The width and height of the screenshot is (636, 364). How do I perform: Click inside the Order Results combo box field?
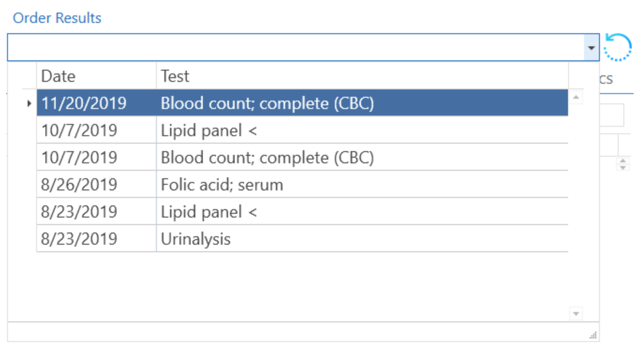click(295, 47)
